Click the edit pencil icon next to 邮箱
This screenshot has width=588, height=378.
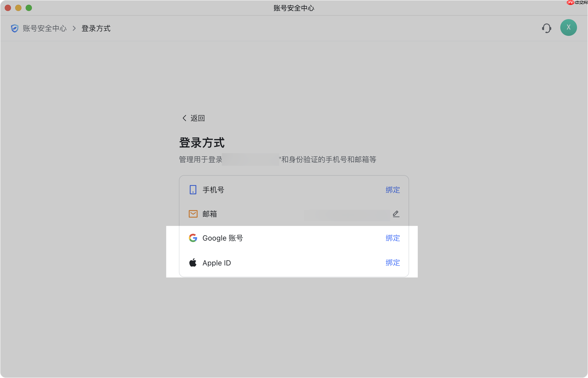tap(396, 214)
